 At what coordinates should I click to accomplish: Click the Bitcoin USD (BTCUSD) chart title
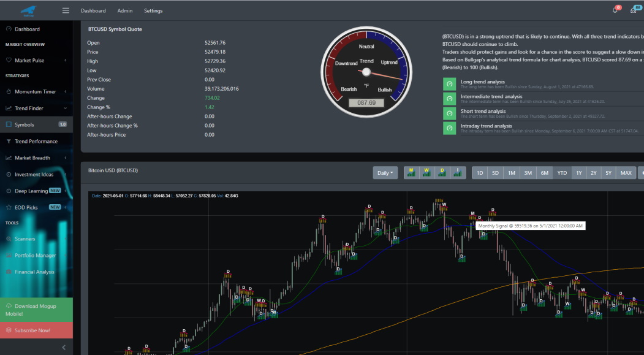click(x=113, y=170)
